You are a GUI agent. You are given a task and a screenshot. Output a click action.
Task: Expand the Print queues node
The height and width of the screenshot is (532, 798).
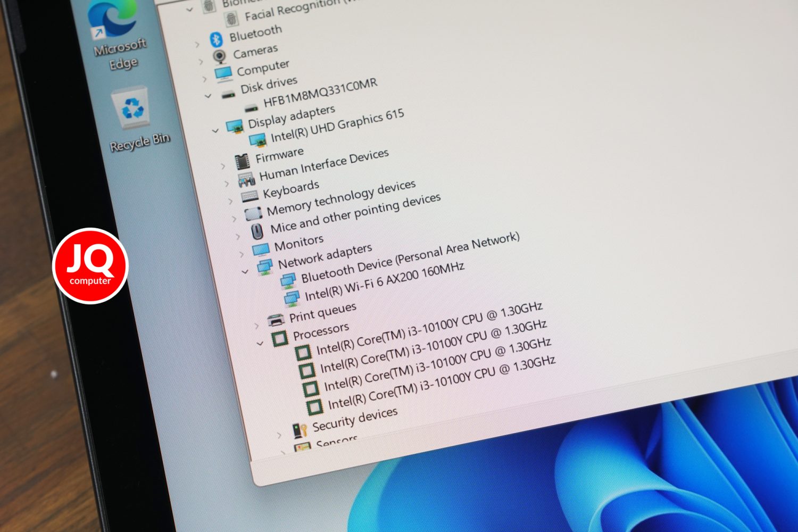click(257, 326)
